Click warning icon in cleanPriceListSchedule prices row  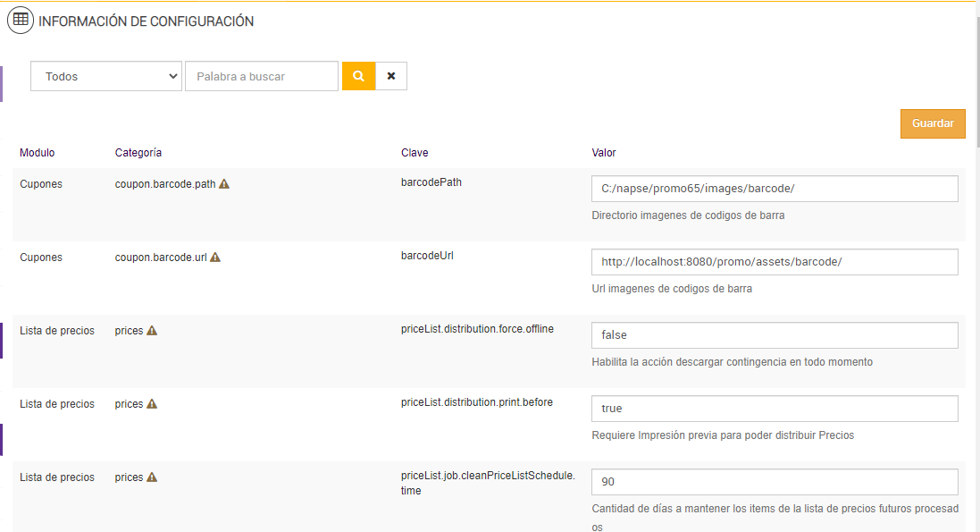coord(152,477)
